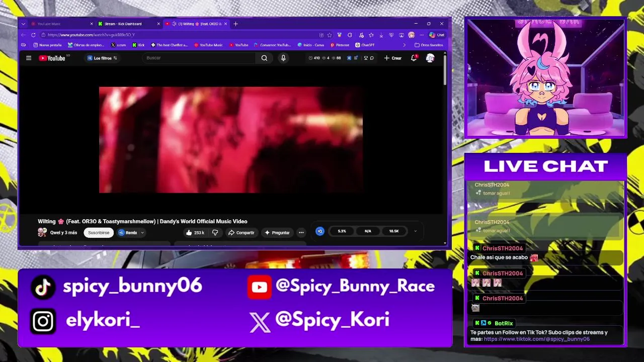This screenshot has height=362, width=644.
Task: Like the video showing 253 k
Action: (x=195, y=233)
